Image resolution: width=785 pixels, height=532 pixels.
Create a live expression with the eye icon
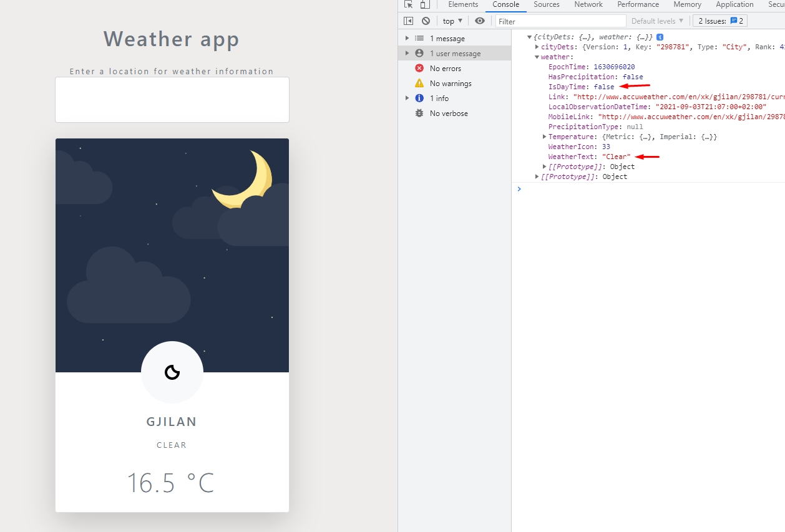(480, 21)
